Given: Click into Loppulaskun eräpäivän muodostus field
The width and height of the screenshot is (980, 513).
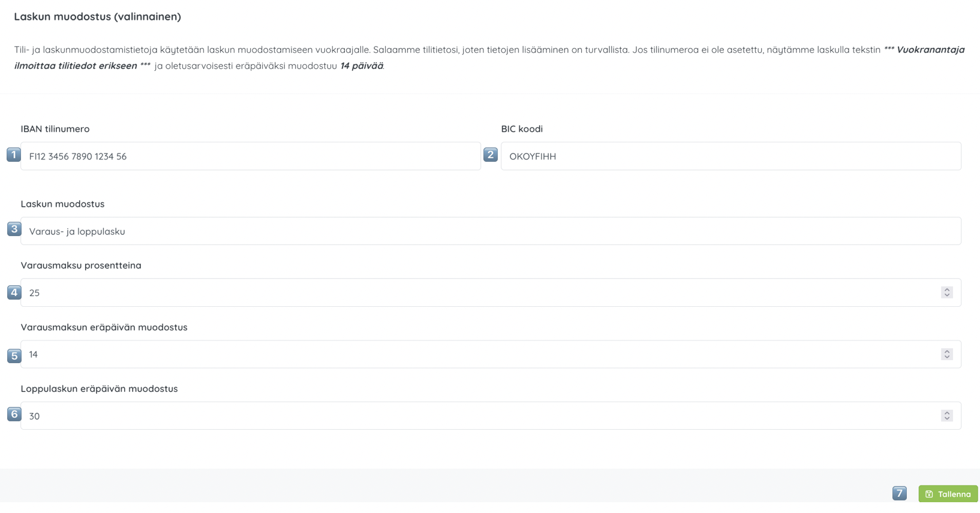Looking at the screenshot, I should pos(480,416).
